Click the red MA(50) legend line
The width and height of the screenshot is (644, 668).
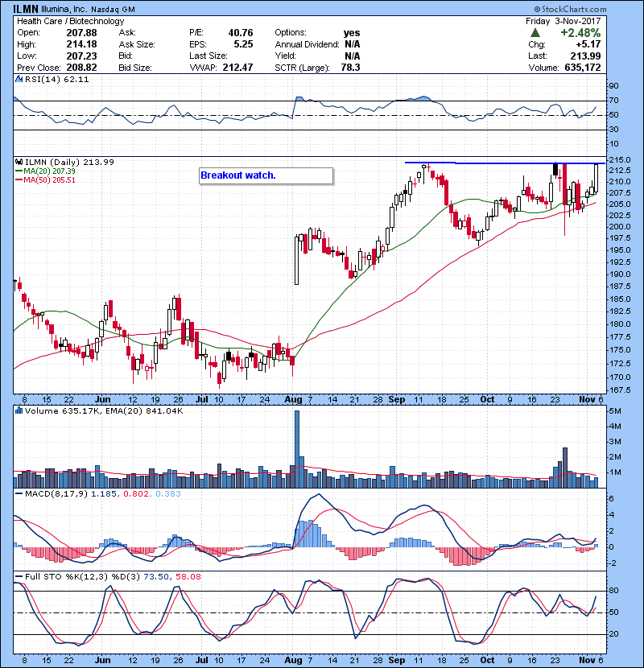(18, 180)
